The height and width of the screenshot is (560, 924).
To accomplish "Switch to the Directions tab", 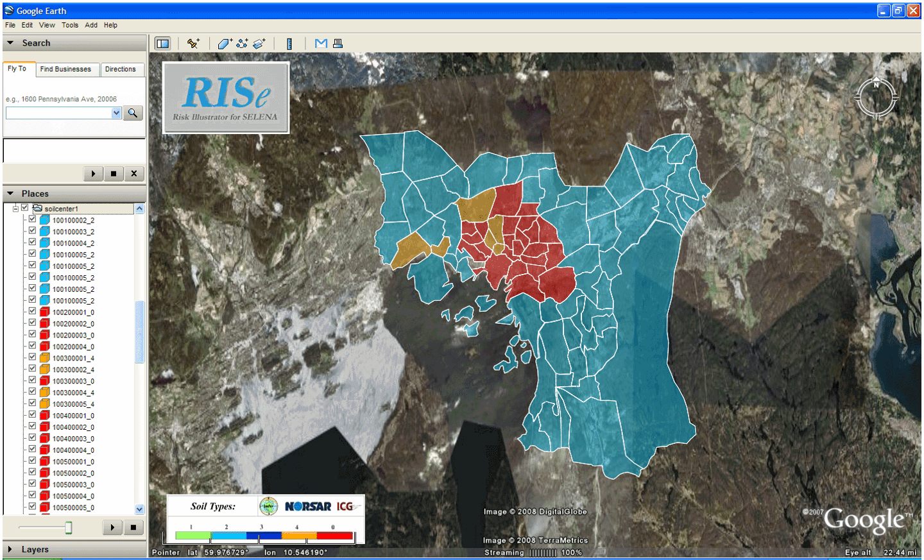I will click(121, 69).
